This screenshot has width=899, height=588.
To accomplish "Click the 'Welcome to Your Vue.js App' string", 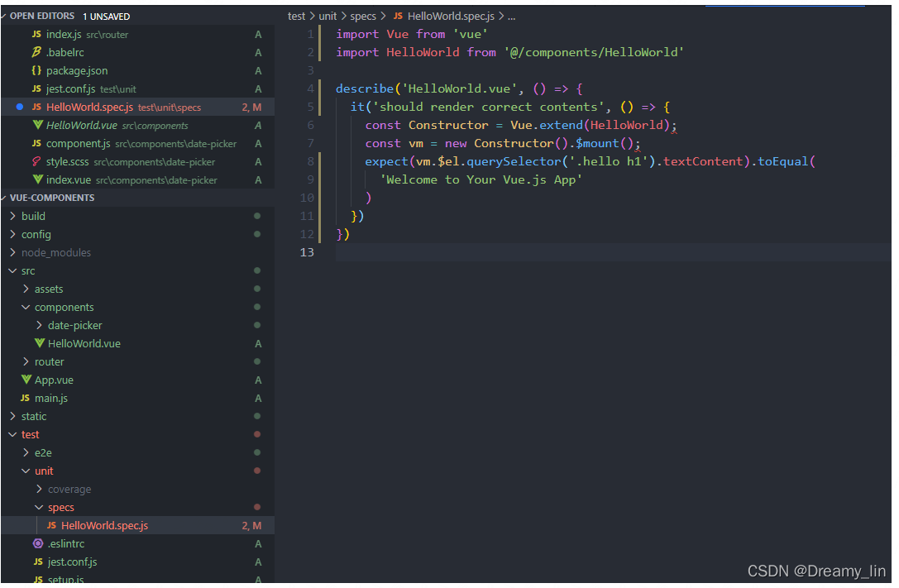I will click(481, 180).
